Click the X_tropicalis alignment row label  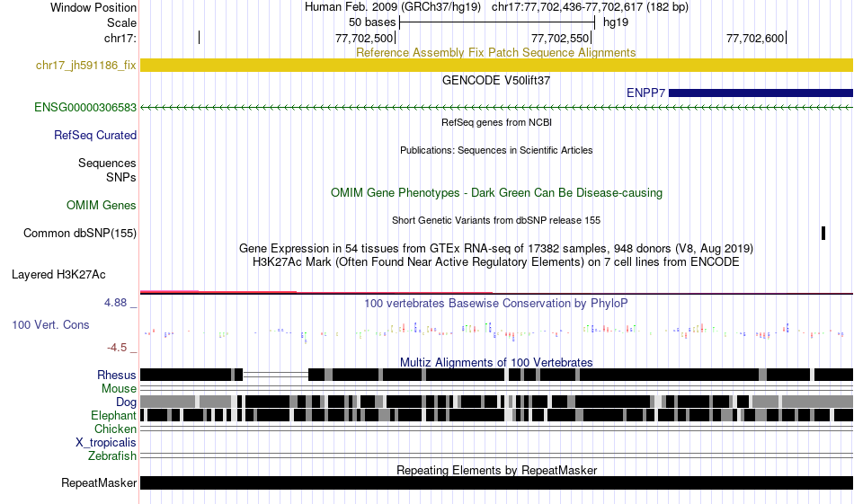[x=106, y=443]
